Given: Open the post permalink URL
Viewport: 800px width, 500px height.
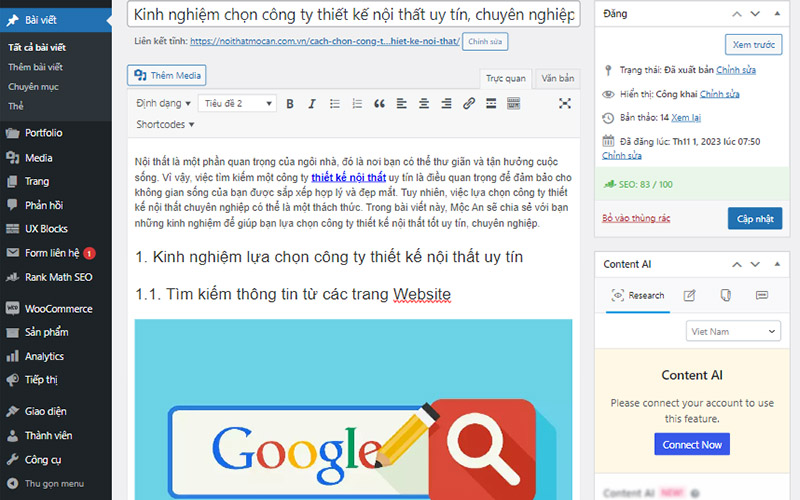Looking at the screenshot, I should coord(325,41).
